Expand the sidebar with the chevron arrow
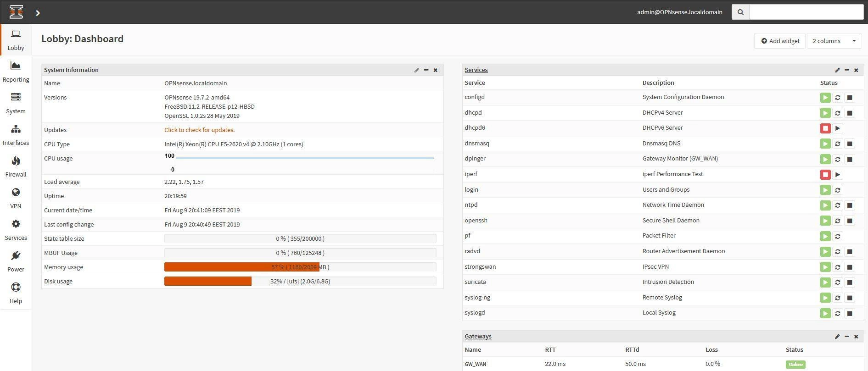The height and width of the screenshot is (371, 868). click(x=38, y=13)
